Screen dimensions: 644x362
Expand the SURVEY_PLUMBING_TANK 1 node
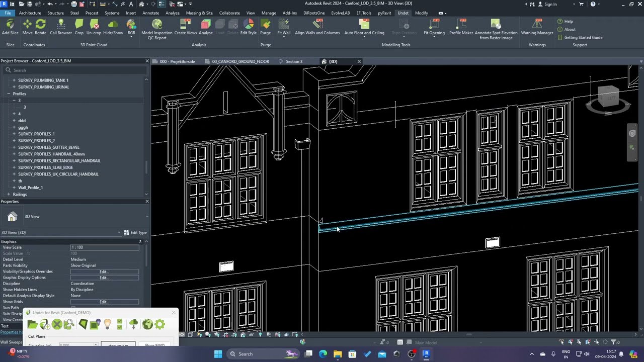click(14, 80)
